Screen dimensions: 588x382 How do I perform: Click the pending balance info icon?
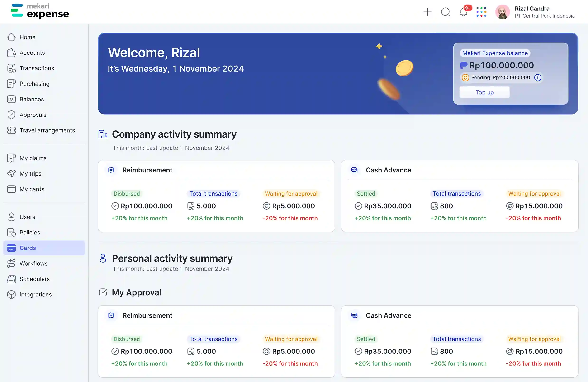538,77
